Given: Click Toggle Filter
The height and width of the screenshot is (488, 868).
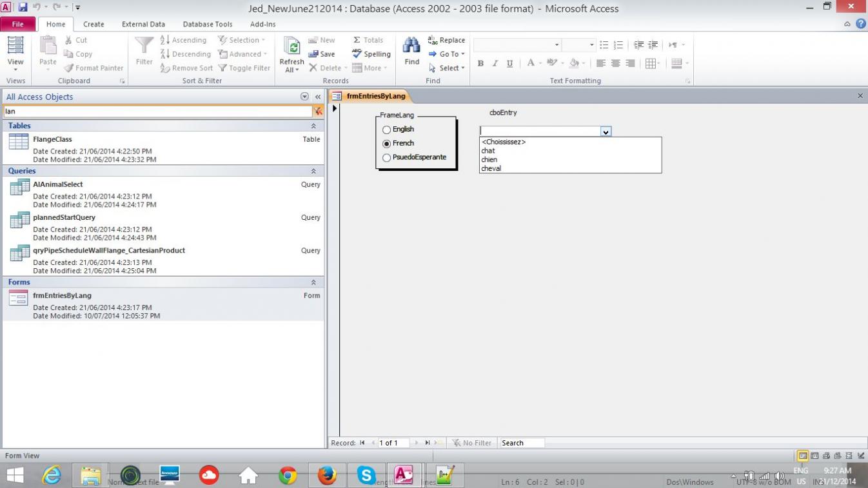Looking at the screenshot, I should point(244,68).
